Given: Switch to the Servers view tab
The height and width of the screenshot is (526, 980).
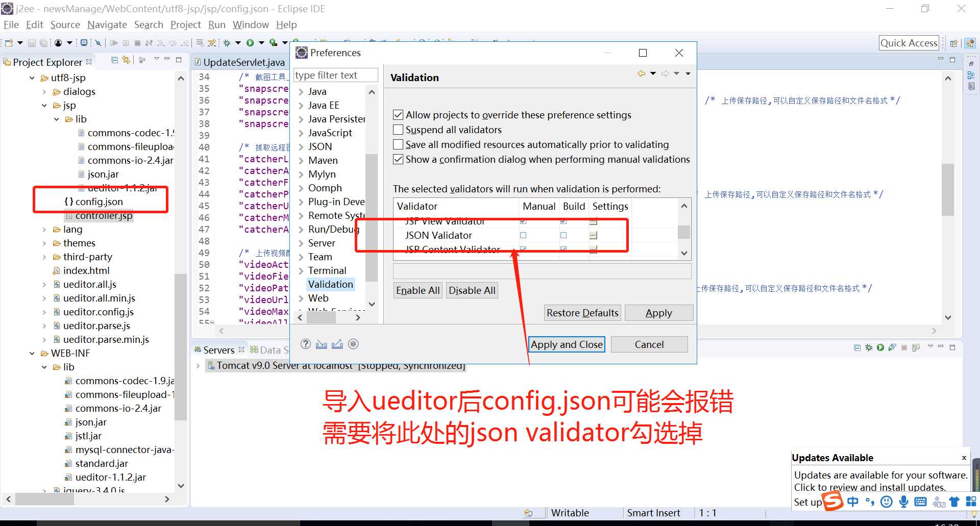Looking at the screenshot, I should (x=218, y=350).
